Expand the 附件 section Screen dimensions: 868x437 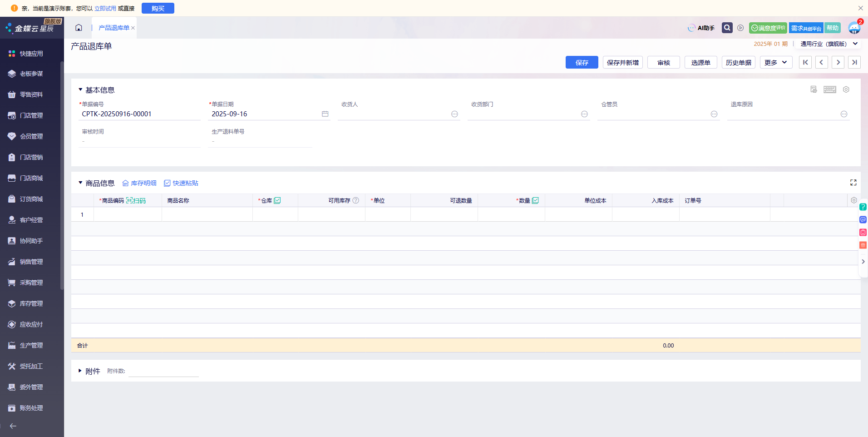[80, 371]
